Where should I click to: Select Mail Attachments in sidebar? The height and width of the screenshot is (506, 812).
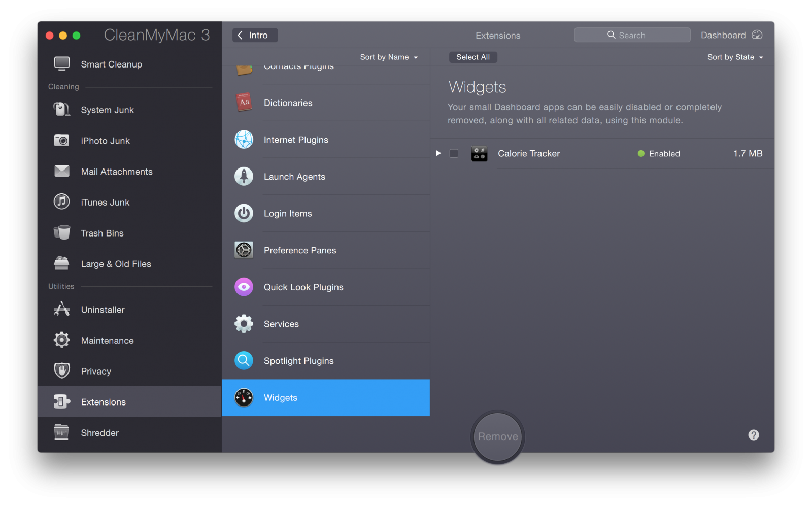pyautogui.click(x=129, y=172)
